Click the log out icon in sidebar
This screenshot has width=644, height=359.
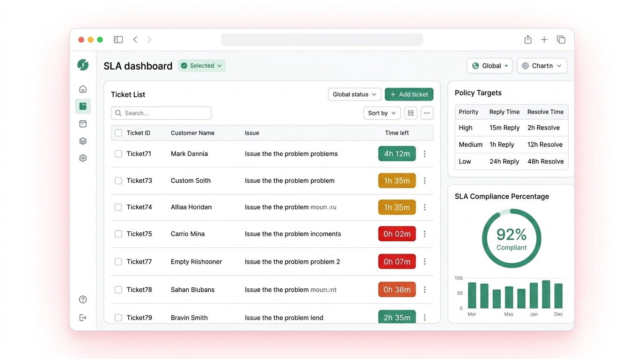tap(83, 318)
